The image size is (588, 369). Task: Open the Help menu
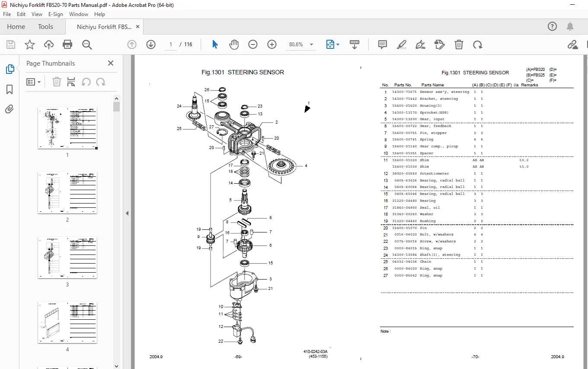[99, 14]
